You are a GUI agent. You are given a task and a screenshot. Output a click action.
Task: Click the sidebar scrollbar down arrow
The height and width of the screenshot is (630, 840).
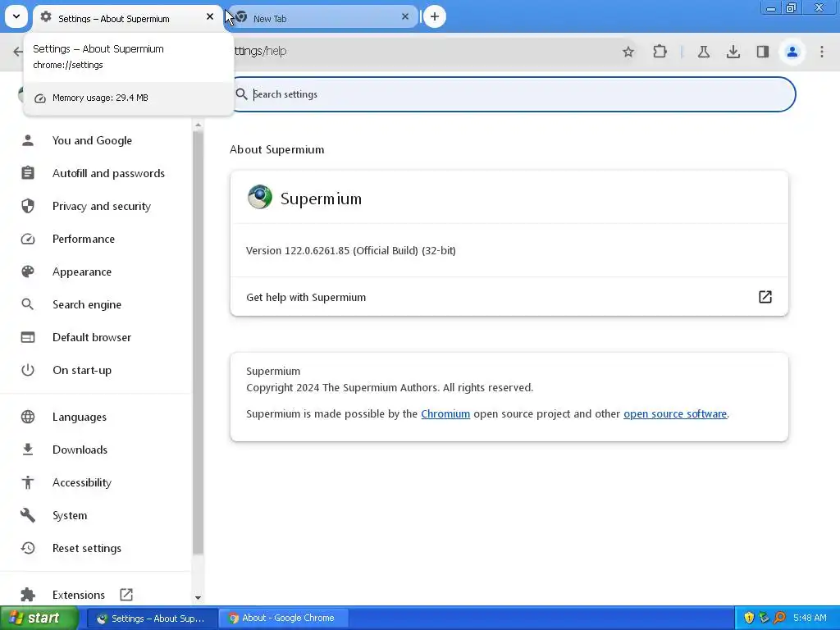[199, 597]
